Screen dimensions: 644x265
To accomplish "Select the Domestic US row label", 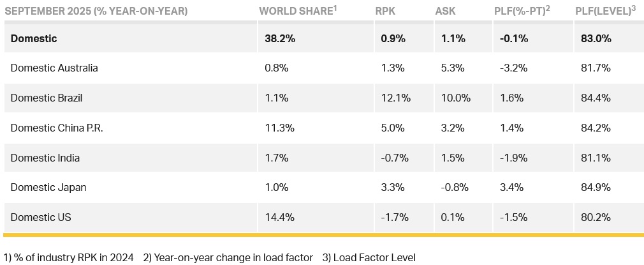I will pyautogui.click(x=41, y=217).
